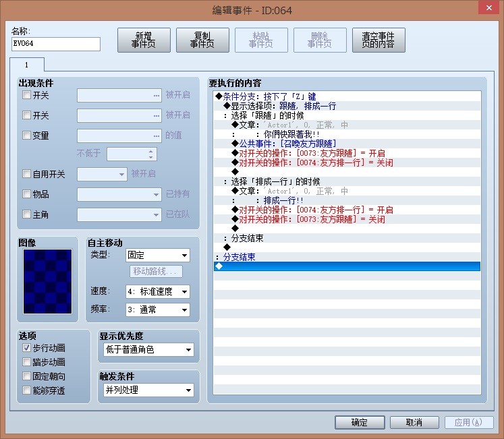Click the event 图像 checkered thumbnail
This screenshot has height=439, width=504.
pos(48,281)
